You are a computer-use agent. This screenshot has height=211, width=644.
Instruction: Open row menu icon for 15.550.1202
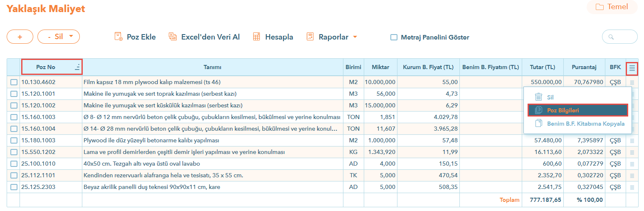click(632, 152)
